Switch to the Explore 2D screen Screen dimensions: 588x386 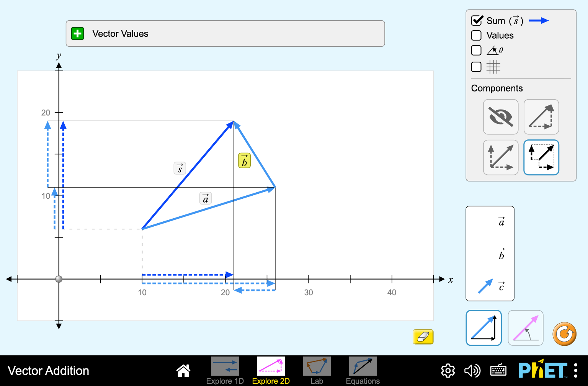(x=271, y=371)
